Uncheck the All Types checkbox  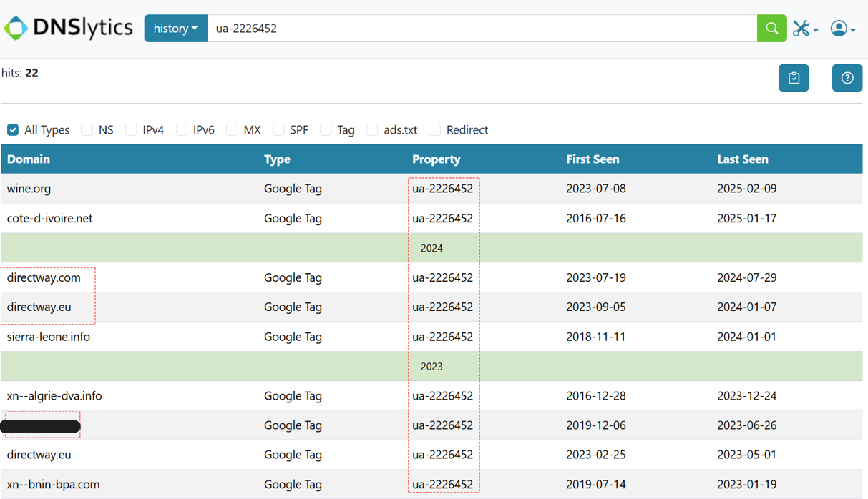[13, 129]
